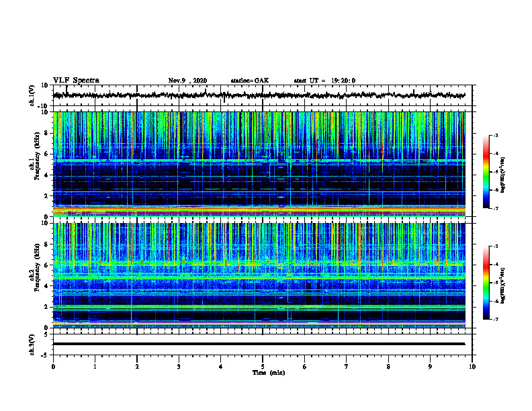The image size is (532, 411).
Task: Click inside the ch.1 spectrogram panel
Action: pos(259,164)
